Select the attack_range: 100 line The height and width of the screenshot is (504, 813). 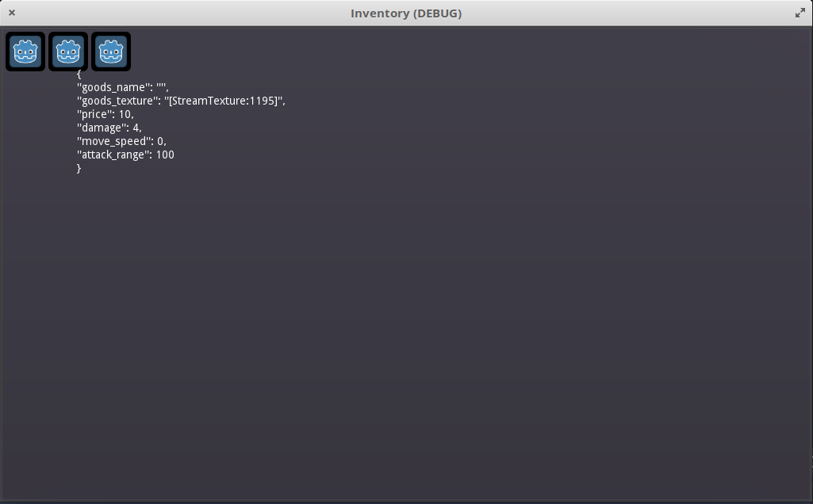pos(125,155)
